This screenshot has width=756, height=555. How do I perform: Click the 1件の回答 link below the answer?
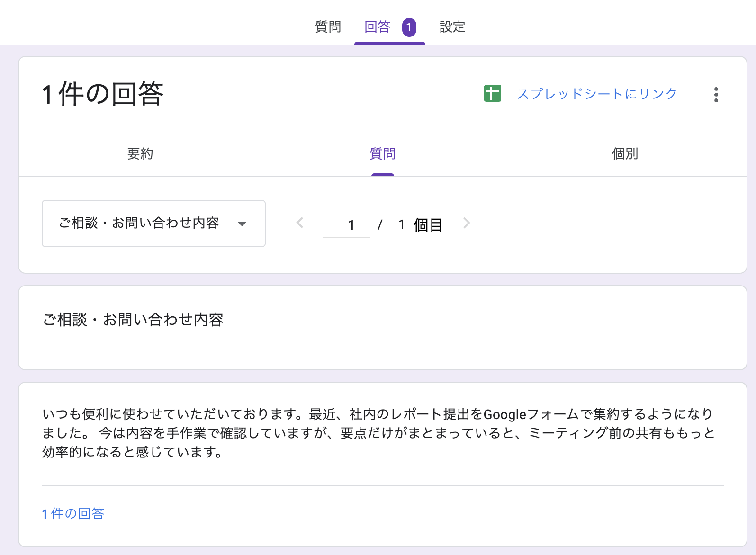73,514
